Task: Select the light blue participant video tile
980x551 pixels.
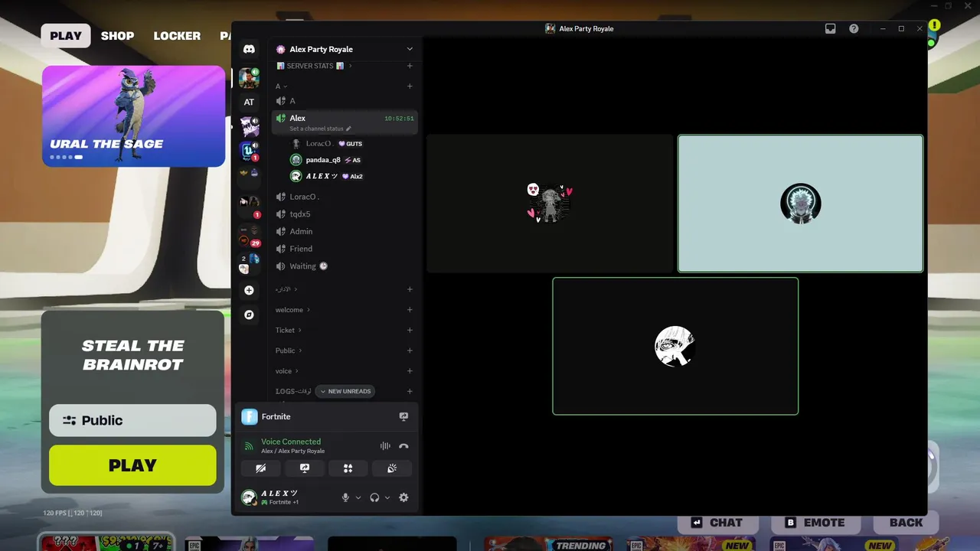Action: [x=800, y=204]
